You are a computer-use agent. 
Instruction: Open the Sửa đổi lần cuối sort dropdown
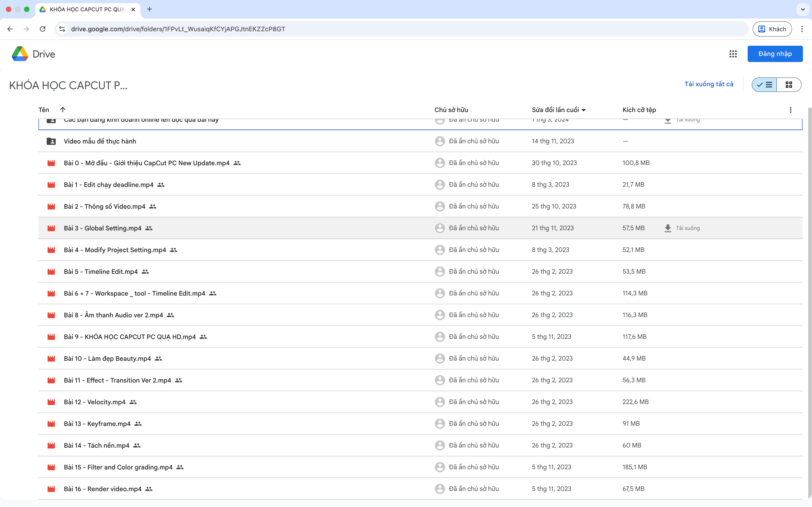pyautogui.click(x=583, y=110)
